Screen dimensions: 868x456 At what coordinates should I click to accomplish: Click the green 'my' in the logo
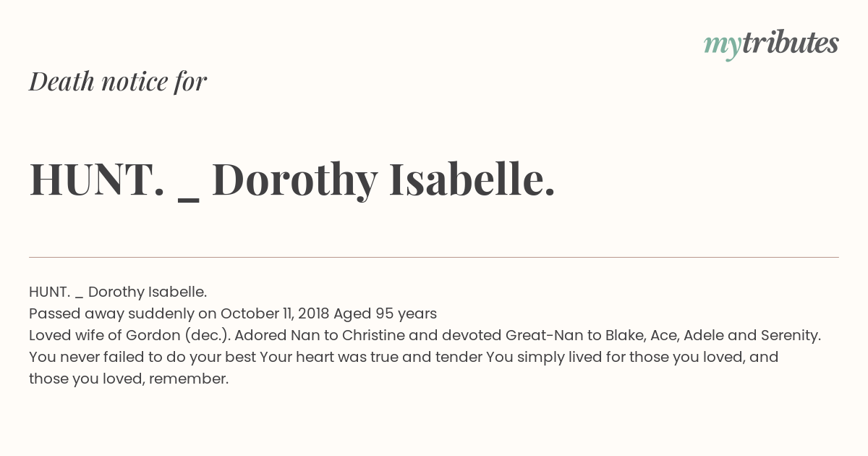[722, 47]
